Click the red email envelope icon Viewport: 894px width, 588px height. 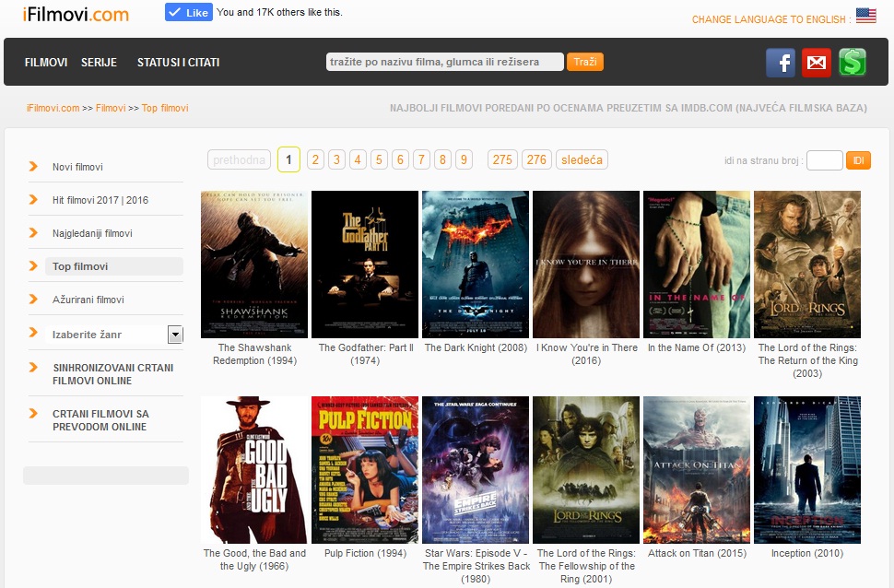817,62
